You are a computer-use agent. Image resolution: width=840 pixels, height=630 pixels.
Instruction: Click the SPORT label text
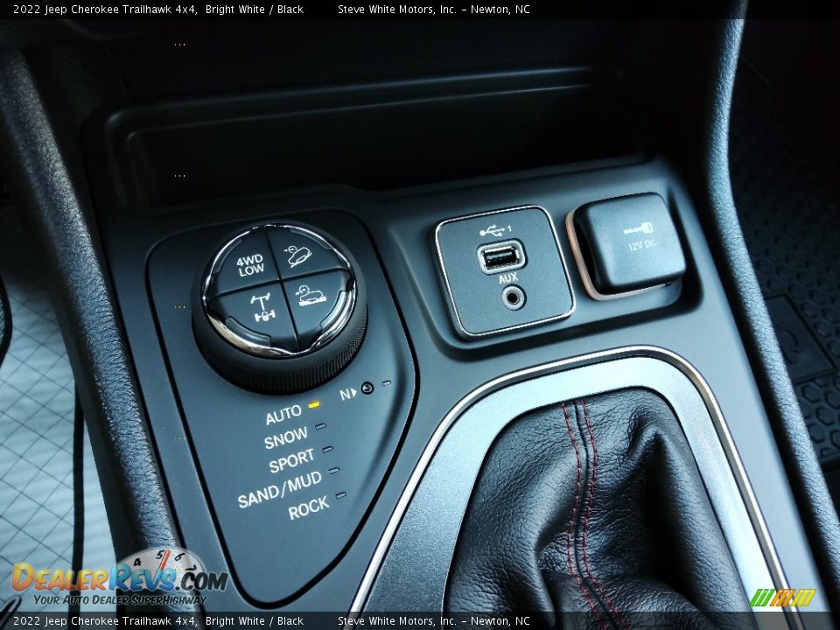pyautogui.click(x=292, y=461)
